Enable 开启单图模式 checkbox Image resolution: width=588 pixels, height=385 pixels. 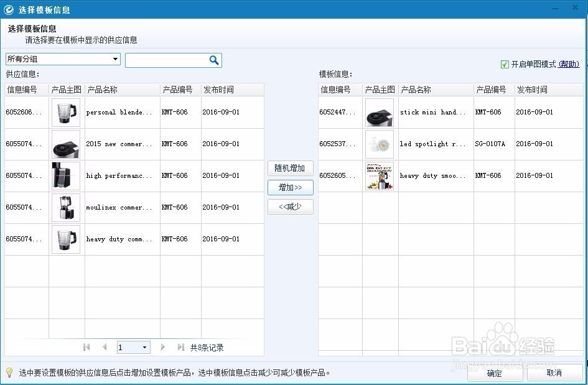(505, 65)
